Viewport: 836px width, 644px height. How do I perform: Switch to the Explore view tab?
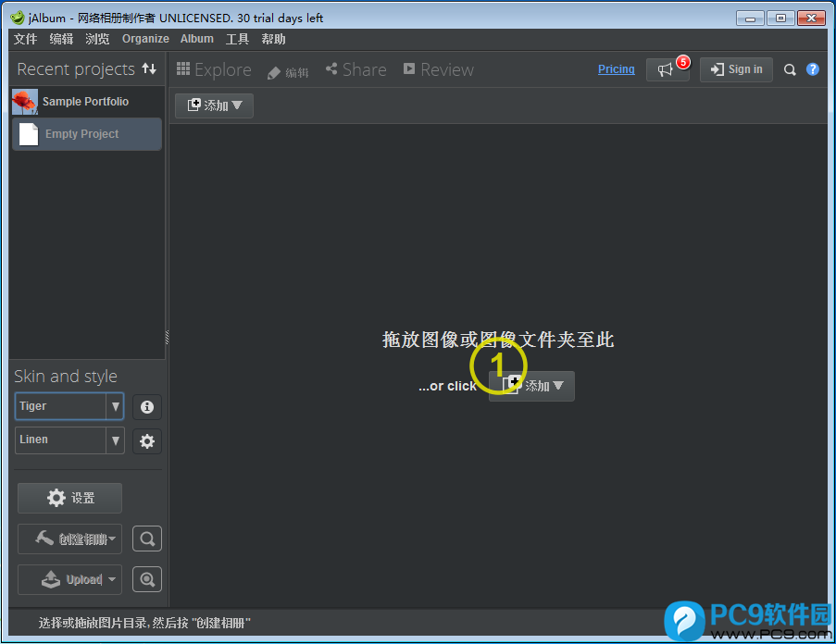(x=214, y=69)
